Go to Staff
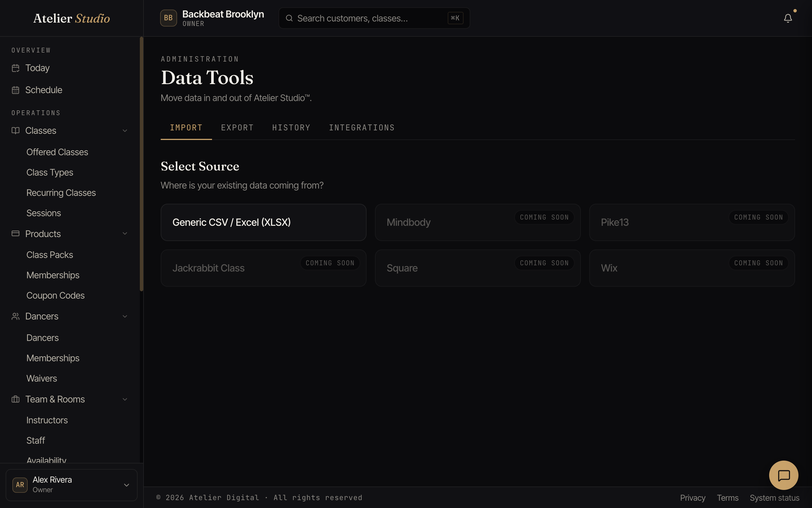 click(36, 441)
